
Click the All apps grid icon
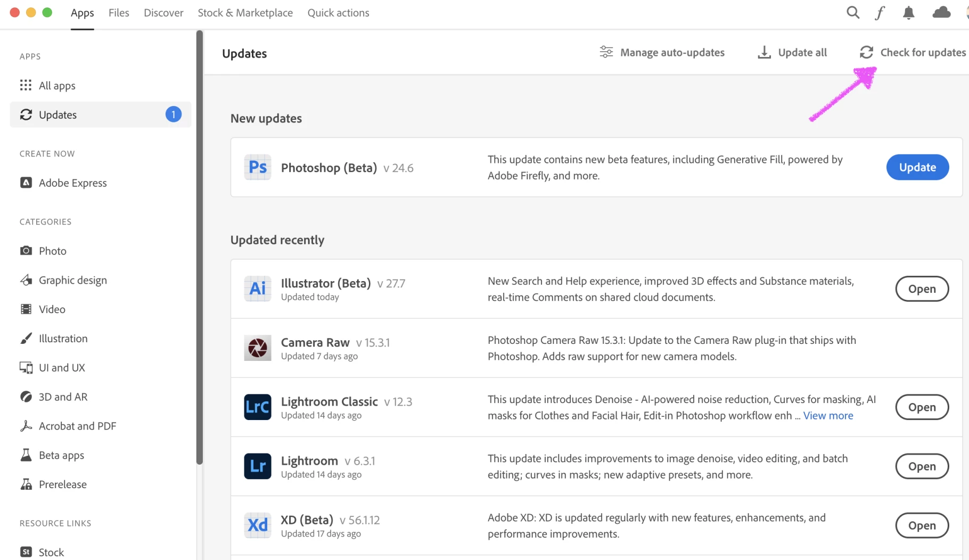click(26, 85)
